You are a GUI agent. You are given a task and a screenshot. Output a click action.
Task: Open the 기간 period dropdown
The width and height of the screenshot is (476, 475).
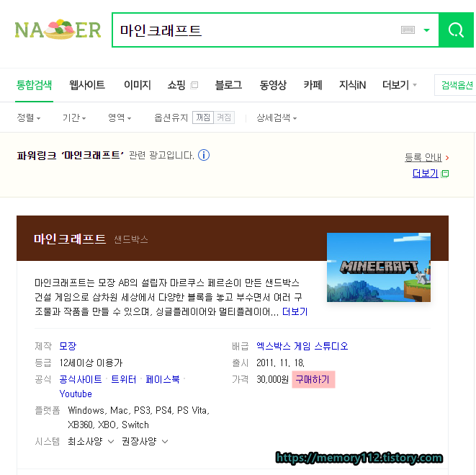coord(74,117)
